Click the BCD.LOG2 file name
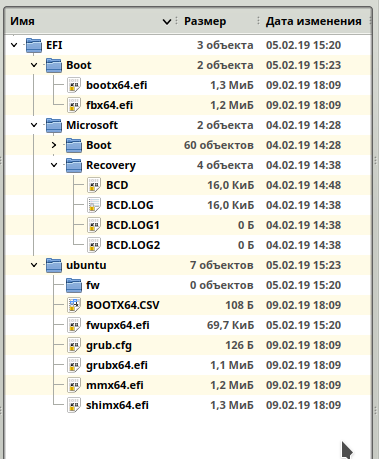The image size is (379, 459). coord(133,245)
